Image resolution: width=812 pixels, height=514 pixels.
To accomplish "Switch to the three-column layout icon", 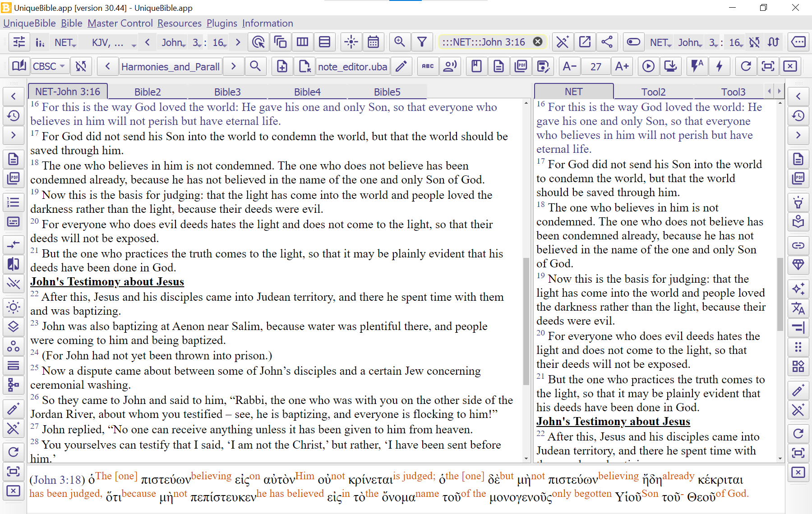I will pyautogui.click(x=303, y=42).
